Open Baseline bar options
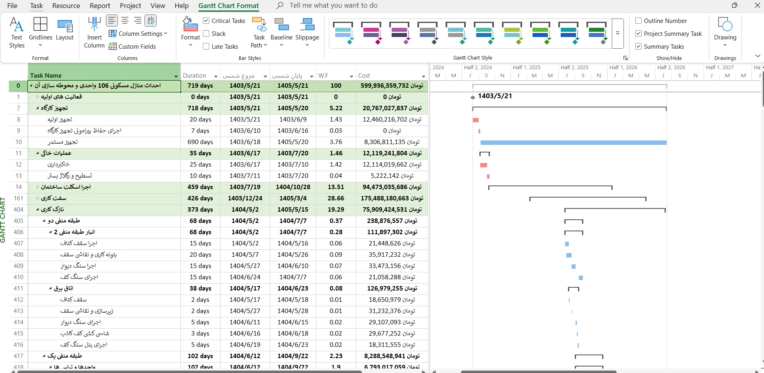Image resolution: width=764 pixels, height=373 pixels. click(x=281, y=33)
